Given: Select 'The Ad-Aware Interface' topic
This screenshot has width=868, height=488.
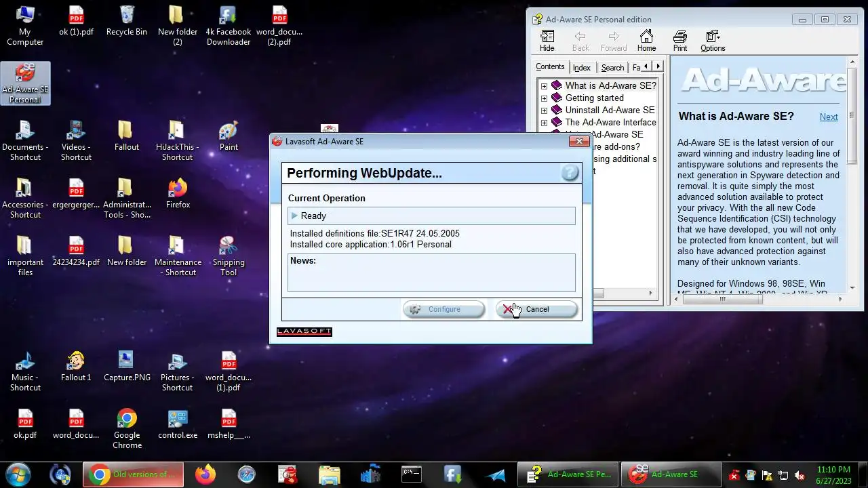Looking at the screenshot, I should coord(610,122).
